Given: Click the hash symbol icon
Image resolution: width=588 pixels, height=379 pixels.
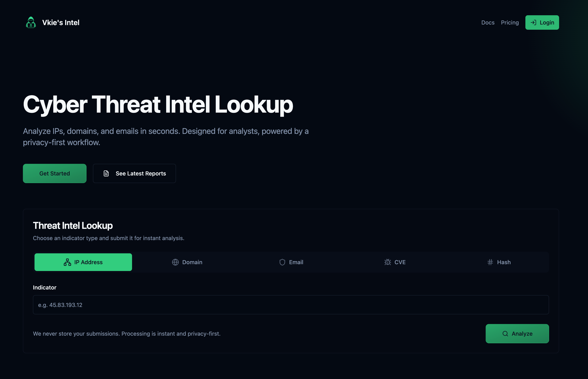Looking at the screenshot, I should (x=490, y=262).
